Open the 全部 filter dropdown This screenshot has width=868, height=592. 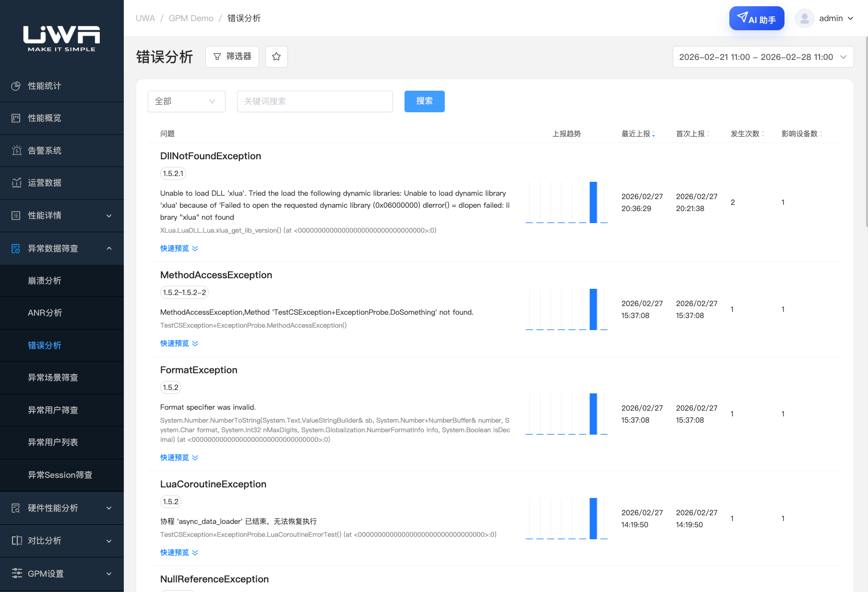186,101
